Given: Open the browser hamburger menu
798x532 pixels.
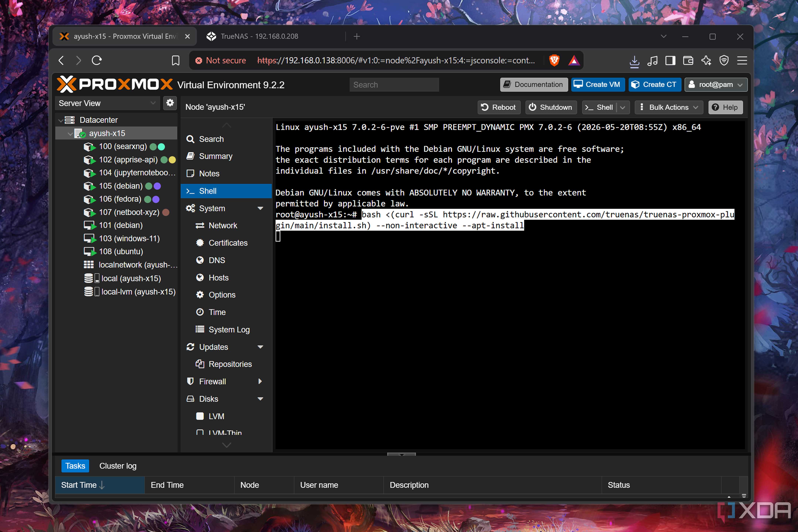Looking at the screenshot, I should click(x=742, y=61).
